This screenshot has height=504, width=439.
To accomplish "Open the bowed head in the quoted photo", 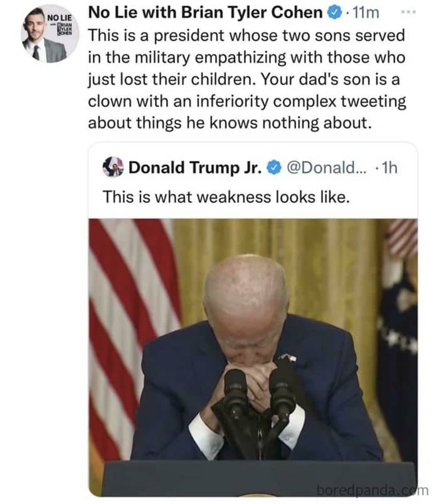I will (x=247, y=305).
